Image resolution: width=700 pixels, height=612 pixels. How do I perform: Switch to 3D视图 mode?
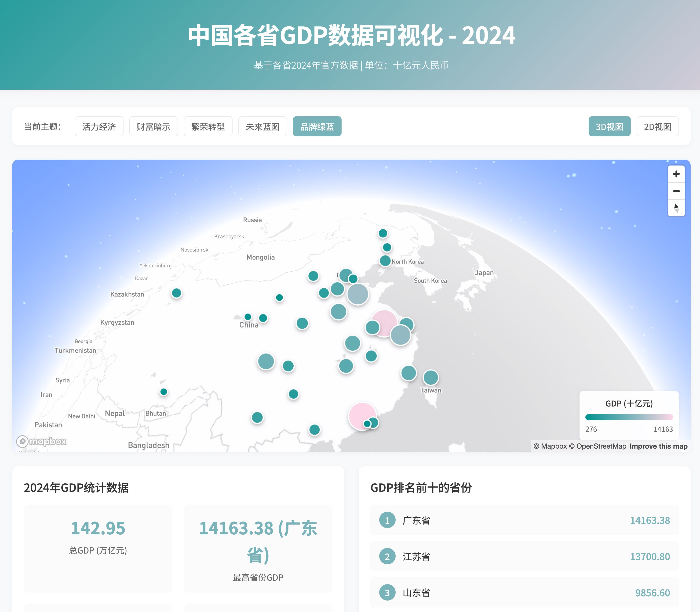[x=609, y=126]
